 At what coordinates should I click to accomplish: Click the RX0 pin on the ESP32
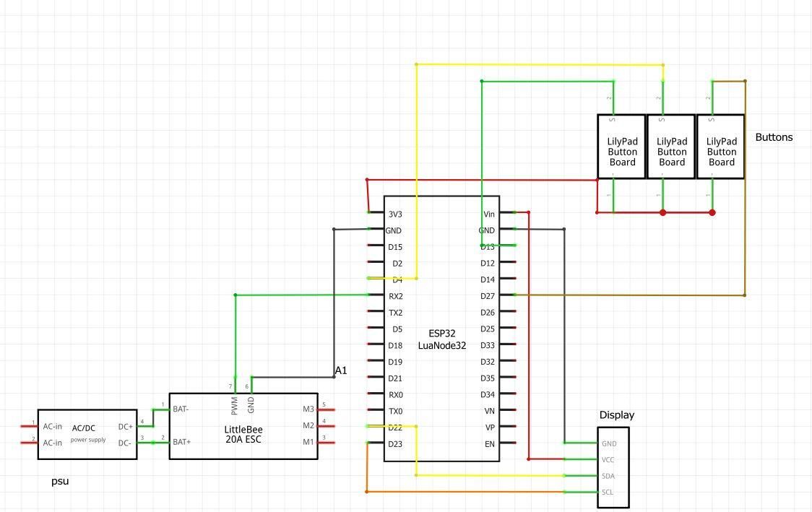(x=376, y=394)
